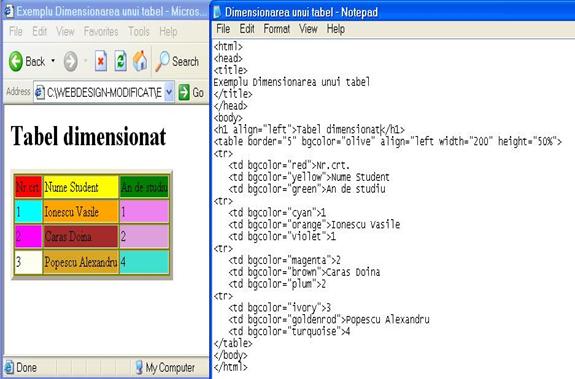Click inside the address bar field

tap(104, 92)
